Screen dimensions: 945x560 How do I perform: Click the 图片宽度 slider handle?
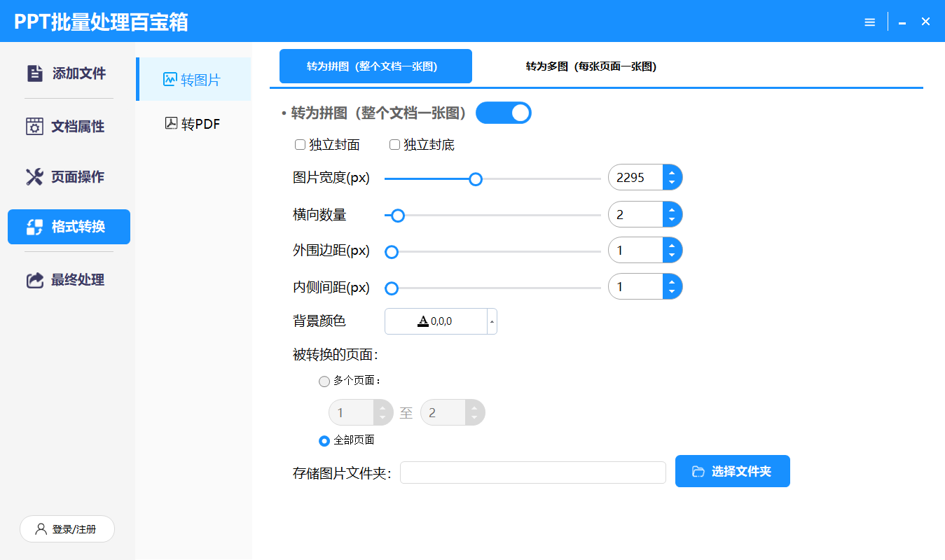[x=476, y=179]
